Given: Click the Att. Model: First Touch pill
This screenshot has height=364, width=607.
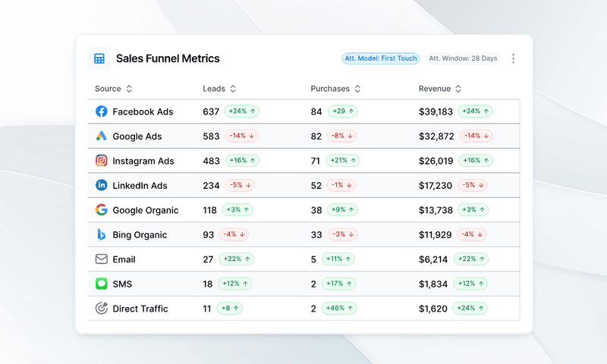Looking at the screenshot, I should tap(381, 58).
